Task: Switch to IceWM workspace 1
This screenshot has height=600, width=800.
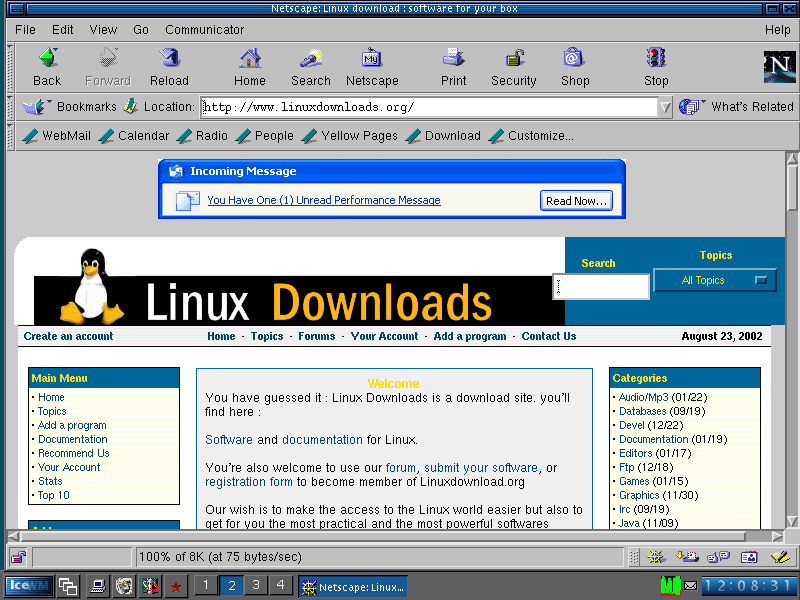Action: 206,585
